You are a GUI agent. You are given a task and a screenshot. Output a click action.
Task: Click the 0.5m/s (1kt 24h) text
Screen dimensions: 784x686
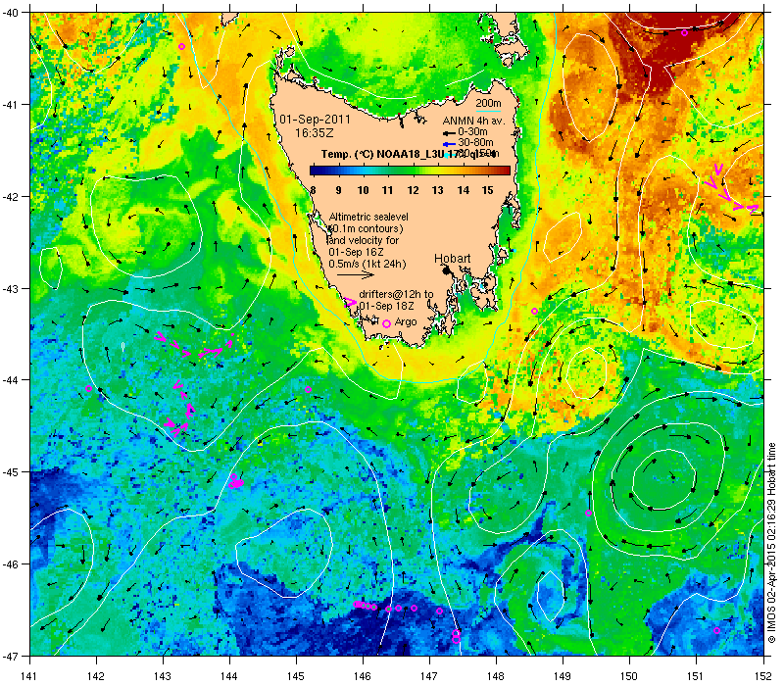[367, 264]
